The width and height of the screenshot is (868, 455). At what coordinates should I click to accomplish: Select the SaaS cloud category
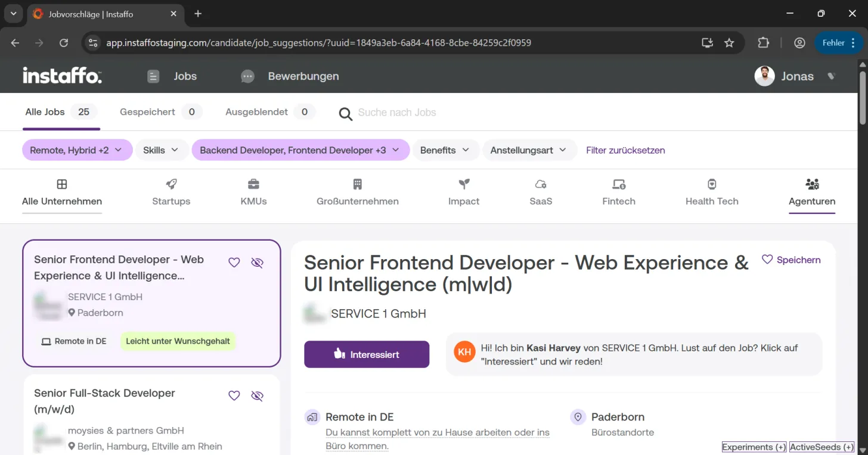click(x=541, y=193)
